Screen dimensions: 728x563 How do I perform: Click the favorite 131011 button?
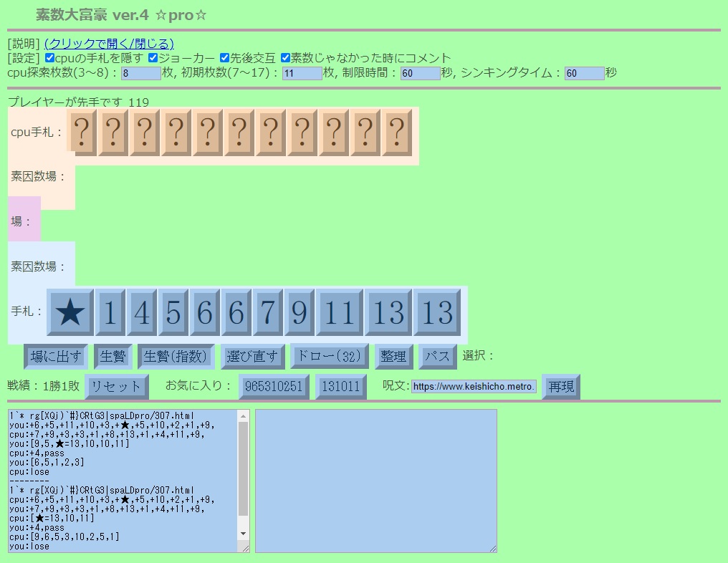pos(341,387)
